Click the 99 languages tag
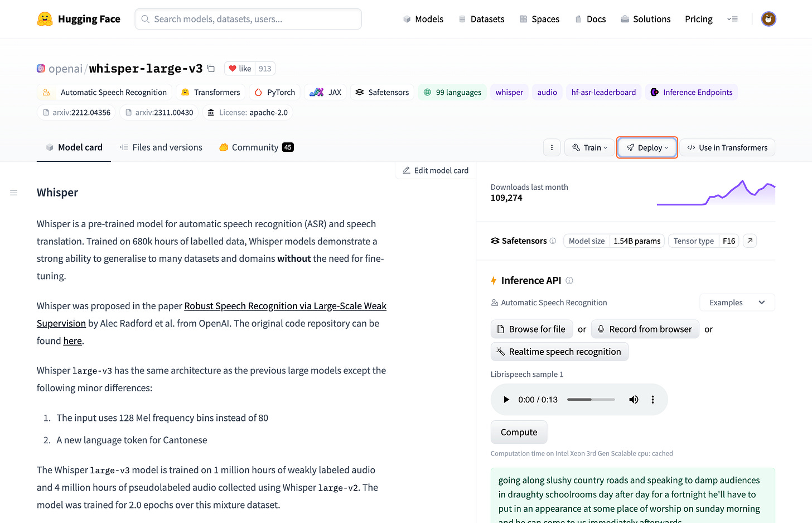Viewport: 812px width, 523px height. [452, 92]
